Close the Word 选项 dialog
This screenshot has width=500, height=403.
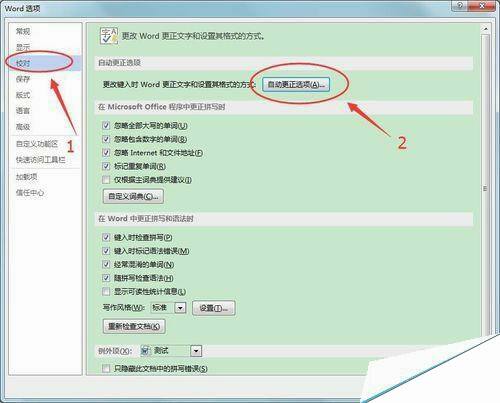coord(482,6)
